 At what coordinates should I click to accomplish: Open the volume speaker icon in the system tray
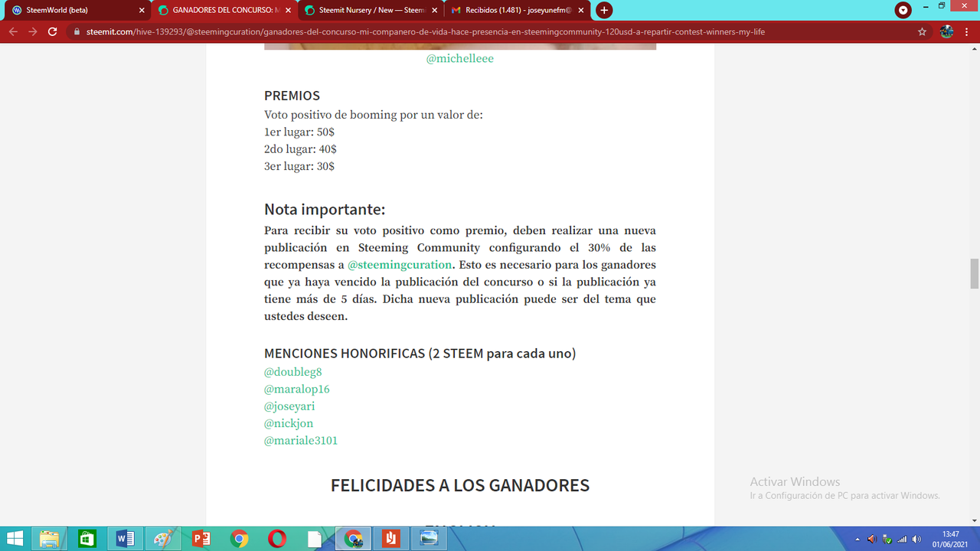pos(871,540)
